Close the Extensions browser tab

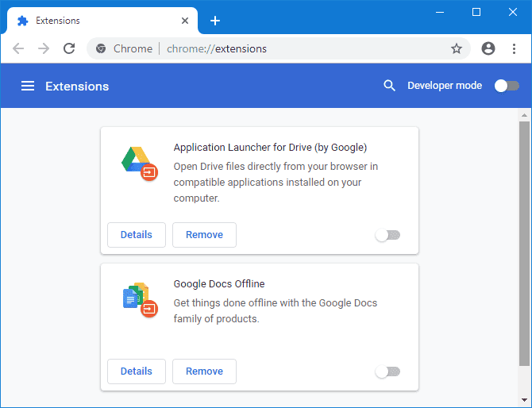185,21
